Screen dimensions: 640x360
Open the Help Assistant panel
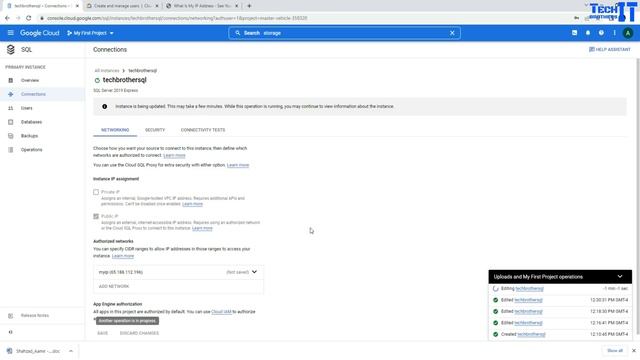pyautogui.click(x=609, y=49)
